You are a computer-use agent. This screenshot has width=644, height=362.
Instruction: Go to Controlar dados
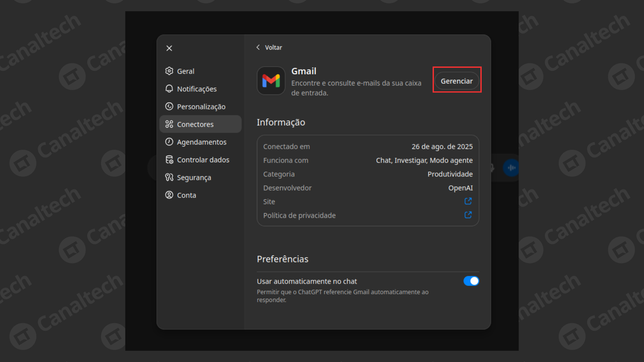201,160
